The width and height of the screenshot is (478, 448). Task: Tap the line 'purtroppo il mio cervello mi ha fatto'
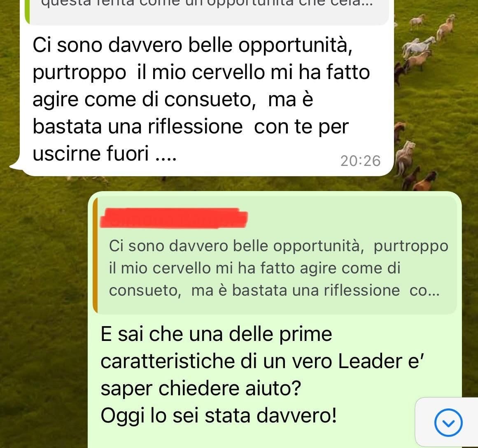201,73
